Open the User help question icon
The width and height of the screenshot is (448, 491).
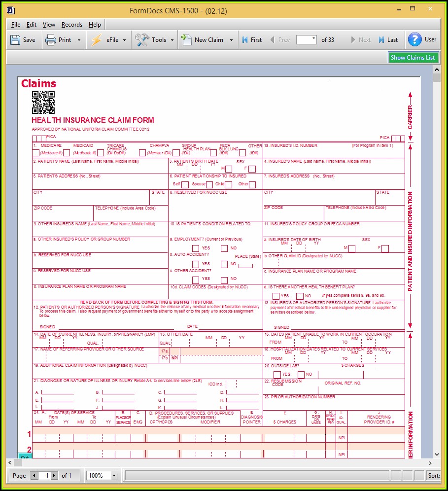click(415, 39)
